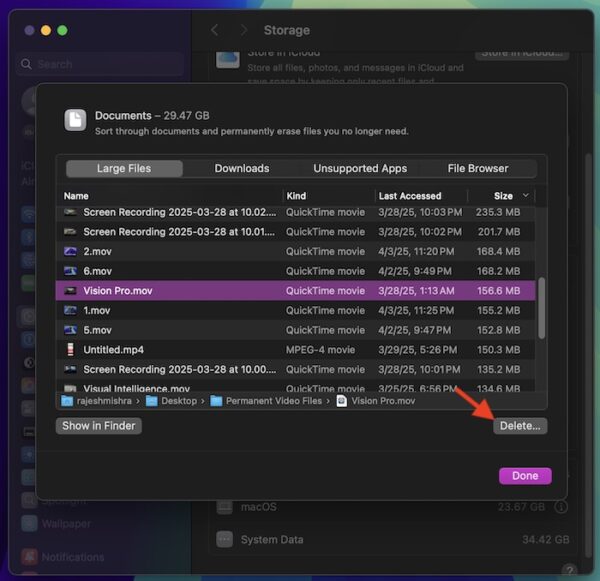600x581 pixels.
Task: Sort files by Last Accessed column
Action: click(410, 196)
